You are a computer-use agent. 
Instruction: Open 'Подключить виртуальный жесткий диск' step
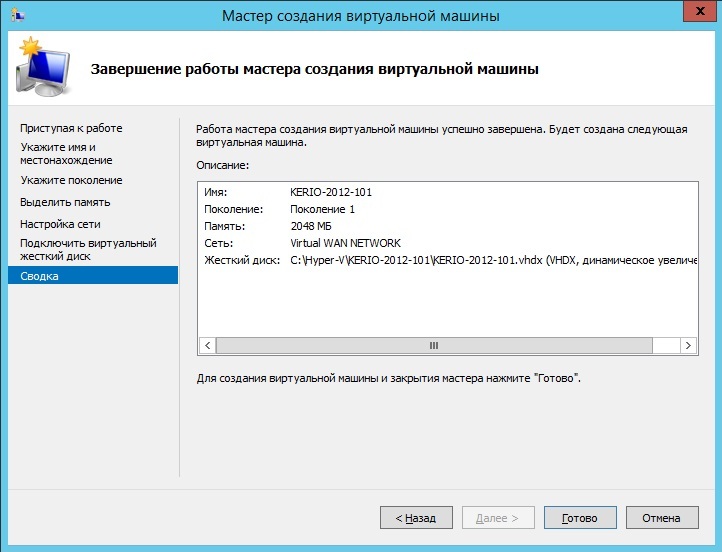pos(88,249)
